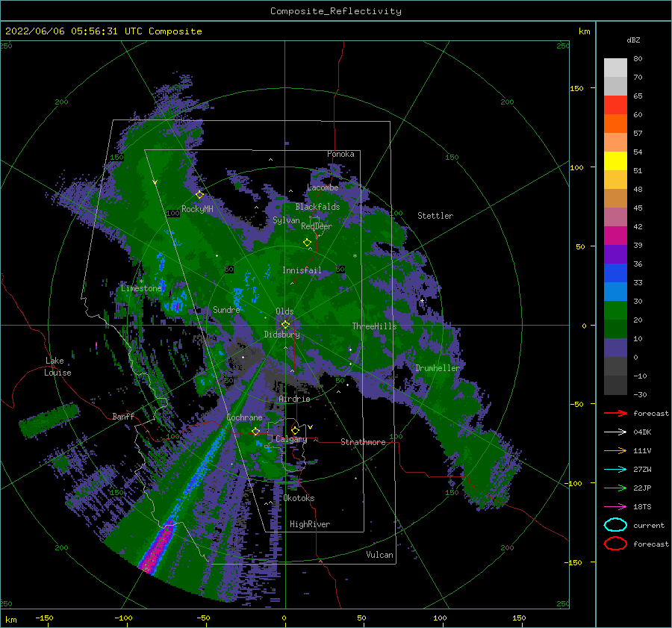Click the green 22JP arrow icon
Screen dimensions: 672x628
click(615, 488)
